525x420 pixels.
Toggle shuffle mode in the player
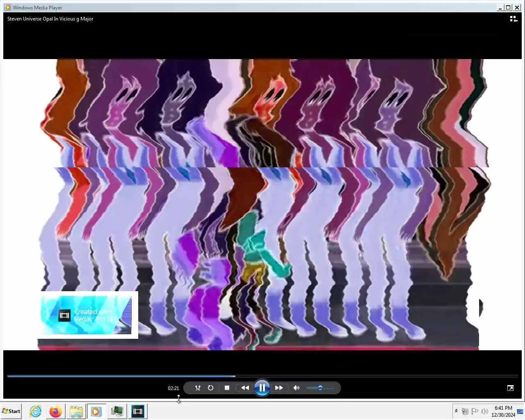[x=198, y=388]
